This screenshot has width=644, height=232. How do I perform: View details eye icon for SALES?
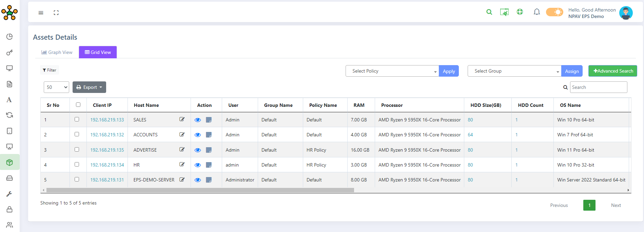(198, 120)
